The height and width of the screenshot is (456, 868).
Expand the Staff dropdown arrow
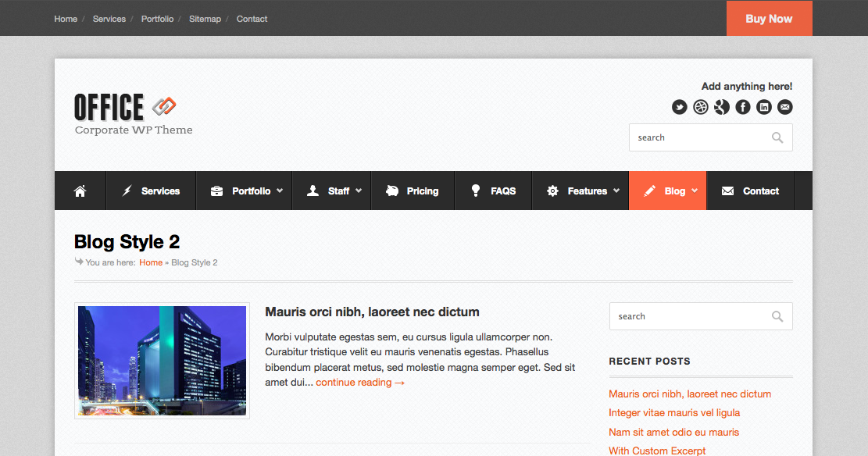[359, 191]
